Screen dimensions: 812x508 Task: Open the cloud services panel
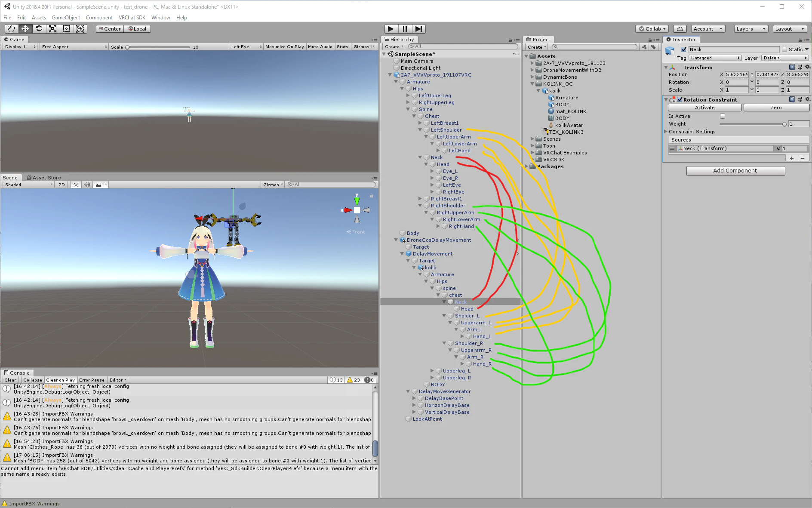(680, 29)
